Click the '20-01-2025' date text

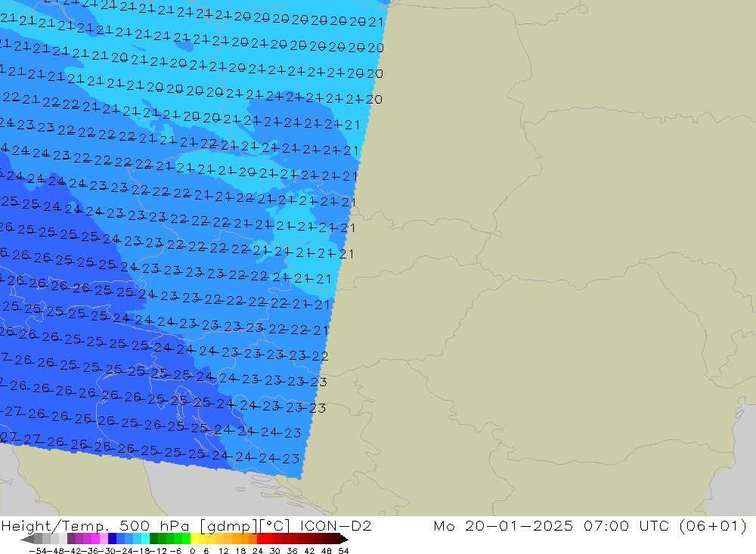(x=519, y=525)
